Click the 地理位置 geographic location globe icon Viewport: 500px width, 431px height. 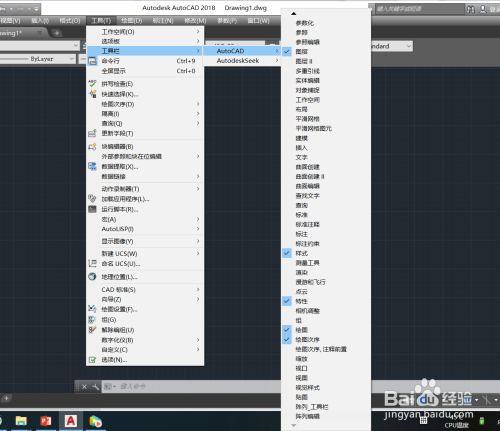click(x=92, y=276)
